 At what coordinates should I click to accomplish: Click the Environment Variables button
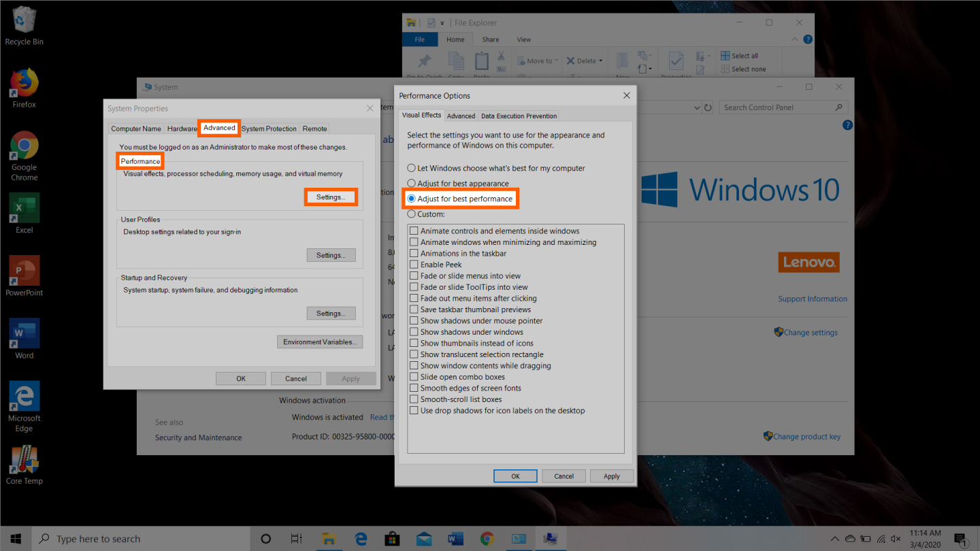319,342
